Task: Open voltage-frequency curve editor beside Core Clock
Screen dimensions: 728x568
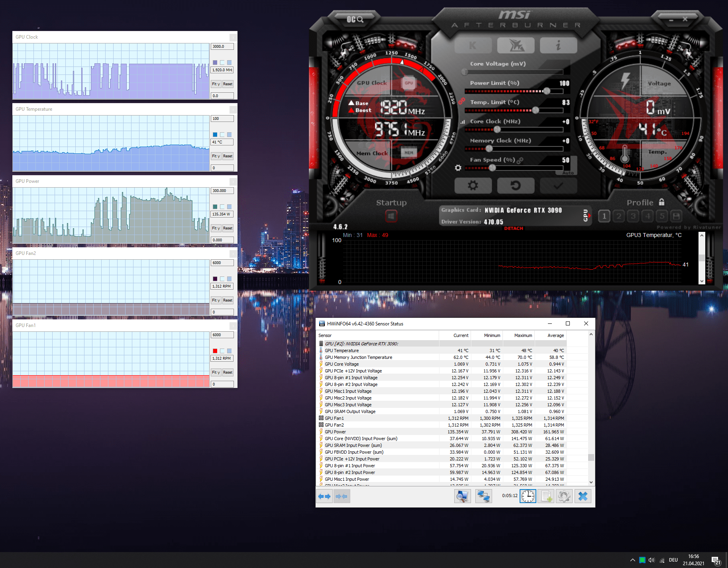Action: coord(463,122)
